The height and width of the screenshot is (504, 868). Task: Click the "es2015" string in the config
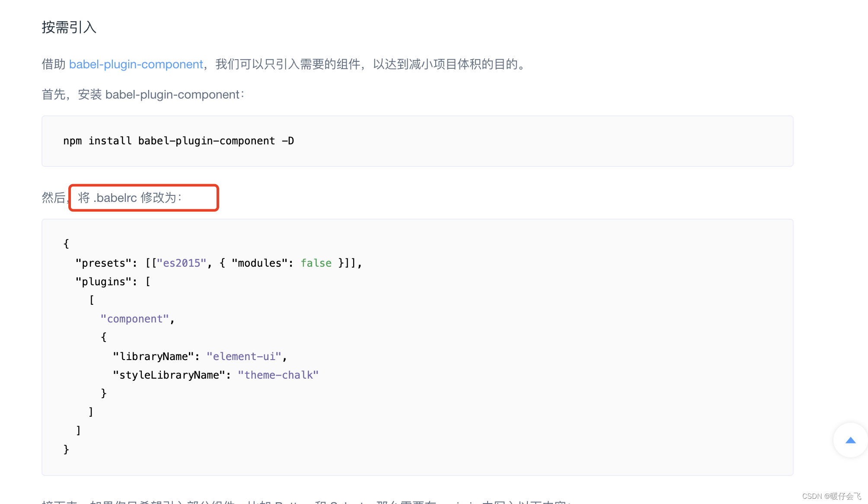[x=182, y=263]
